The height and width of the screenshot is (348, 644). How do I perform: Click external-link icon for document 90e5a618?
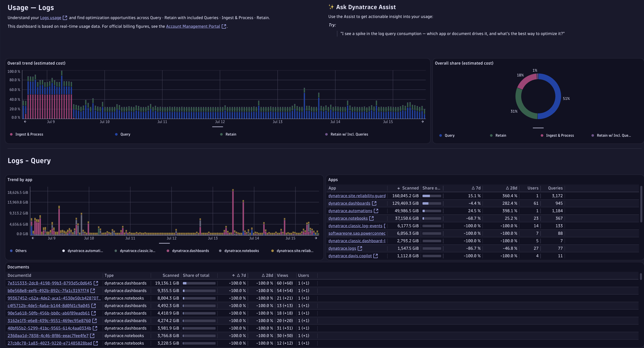94,313
